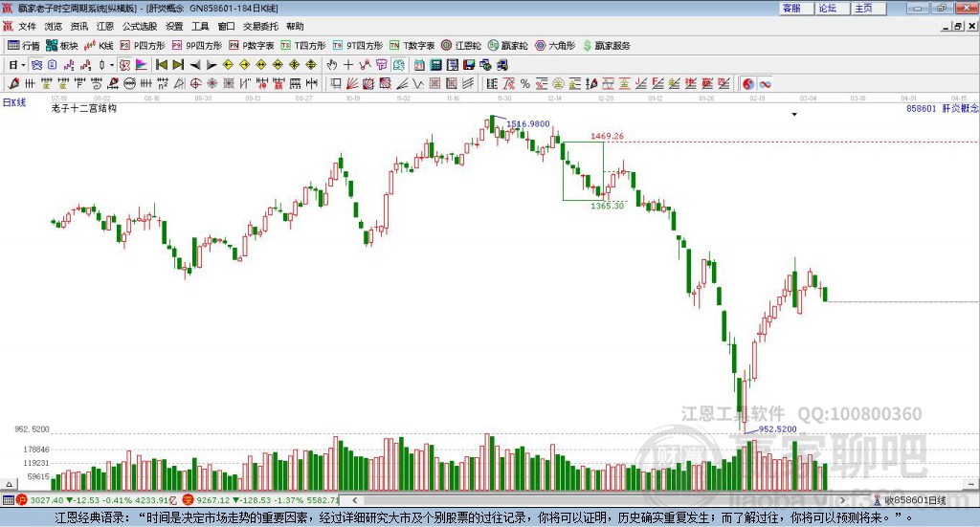Select the rectangle box drawing tool
The width and height of the screenshot is (980, 527).
[336, 83]
